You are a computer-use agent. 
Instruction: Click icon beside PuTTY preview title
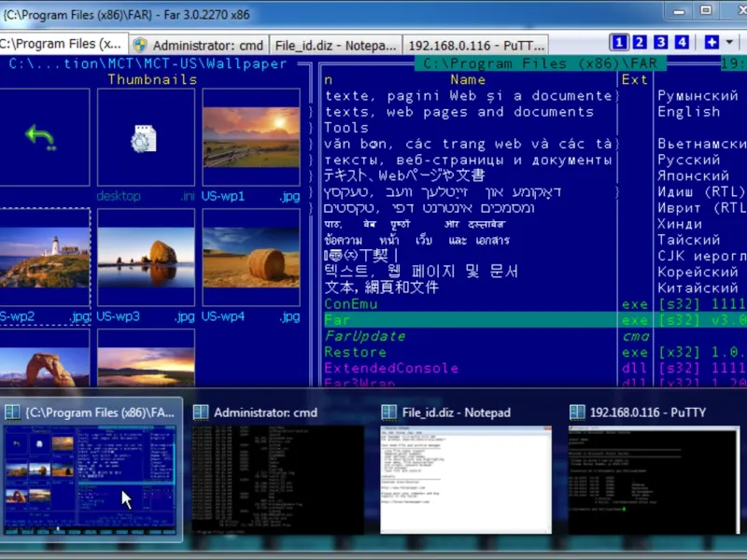point(577,413)
